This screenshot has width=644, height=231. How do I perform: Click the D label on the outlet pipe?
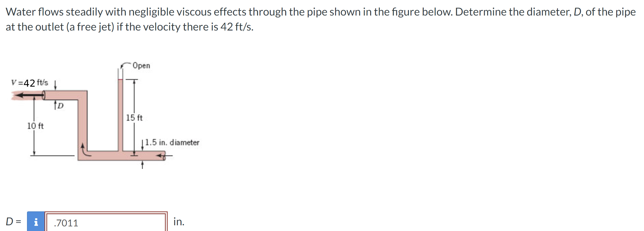click(60, 105)
